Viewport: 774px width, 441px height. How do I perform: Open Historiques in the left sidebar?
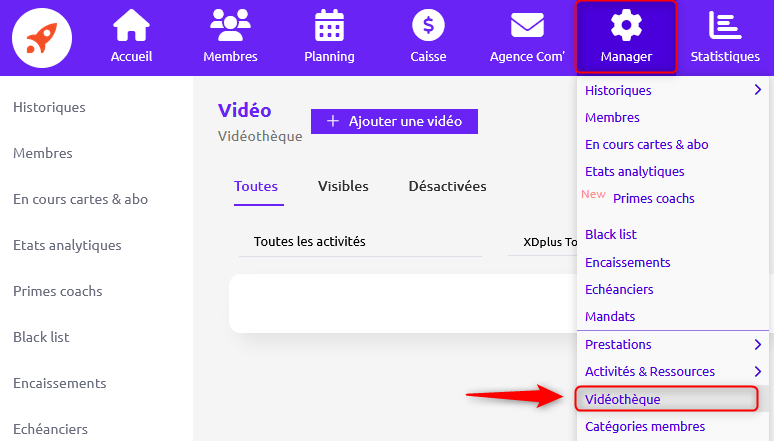point(49,107)
